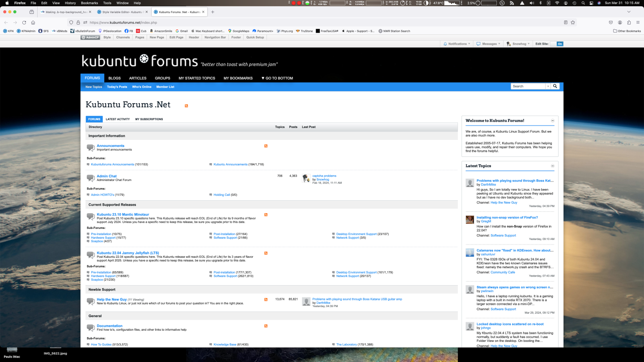Open the History menu in the menu bar
Screen dimensions: 644x362
(x=70, y=3)
